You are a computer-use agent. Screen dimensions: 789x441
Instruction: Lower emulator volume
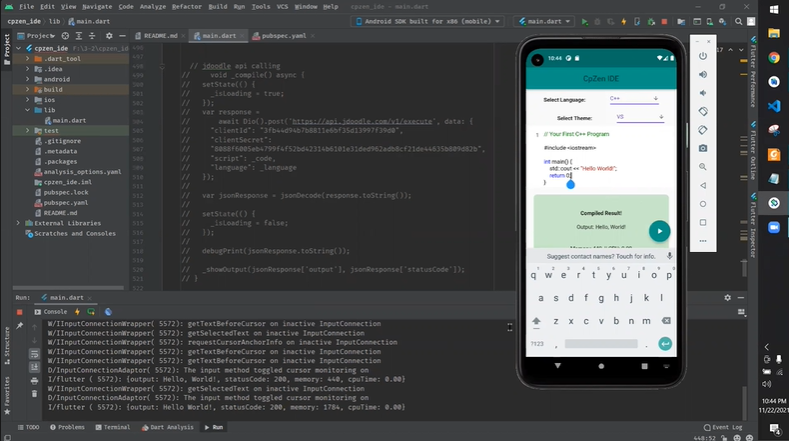point(703,93)
